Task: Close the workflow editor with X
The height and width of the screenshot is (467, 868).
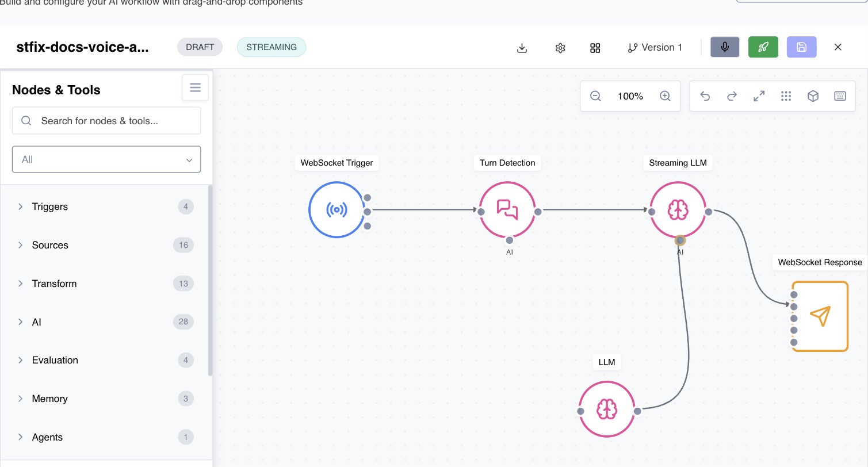Action: 838,47
